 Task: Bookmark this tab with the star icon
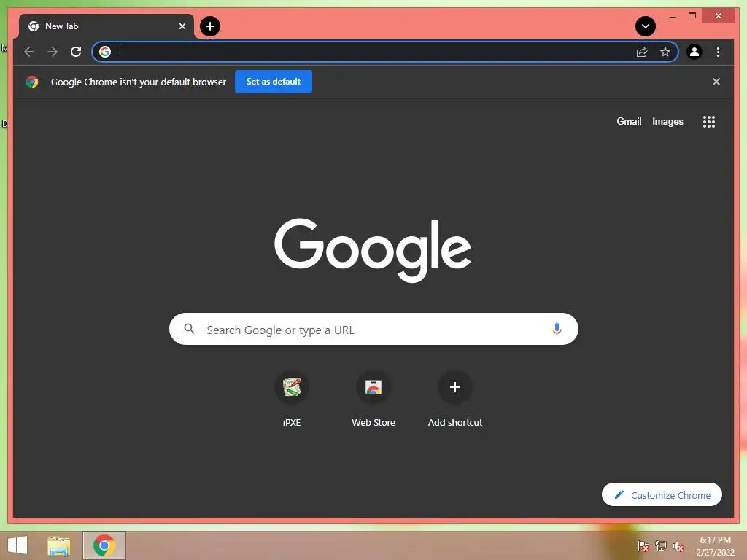pos(665,52)
